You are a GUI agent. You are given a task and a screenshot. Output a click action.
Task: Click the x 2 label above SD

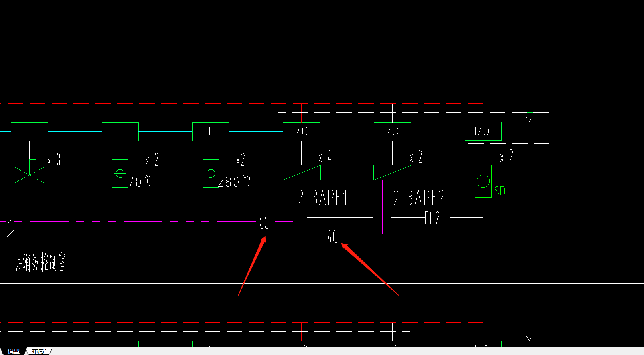pos(506,156)
